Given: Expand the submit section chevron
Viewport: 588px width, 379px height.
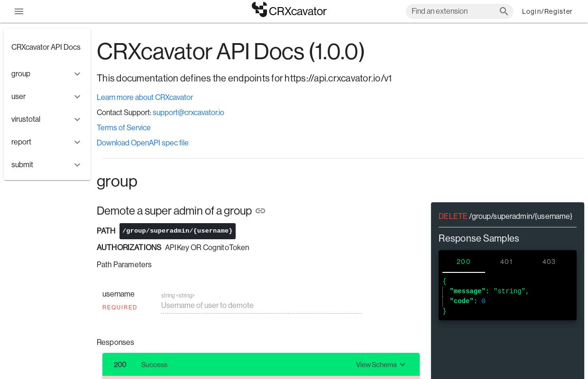Looking at the screenshot, I should (77, 165).
